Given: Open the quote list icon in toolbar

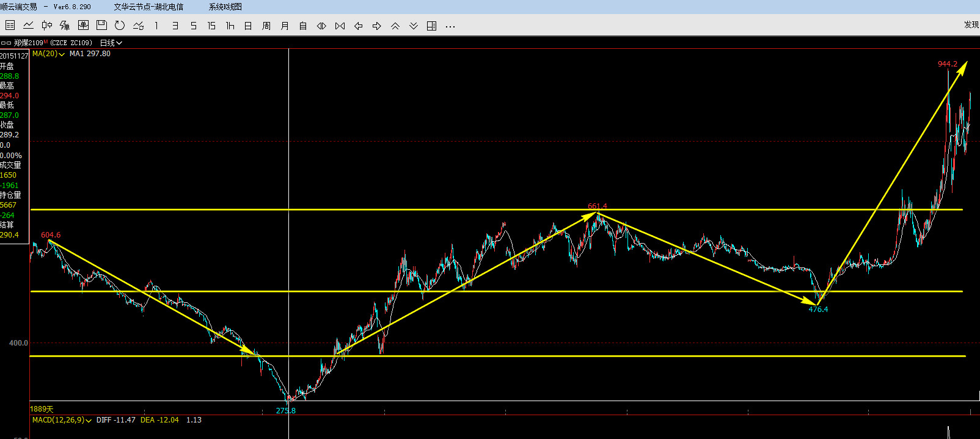Looking at the screenshot, I should coord(10,26).
